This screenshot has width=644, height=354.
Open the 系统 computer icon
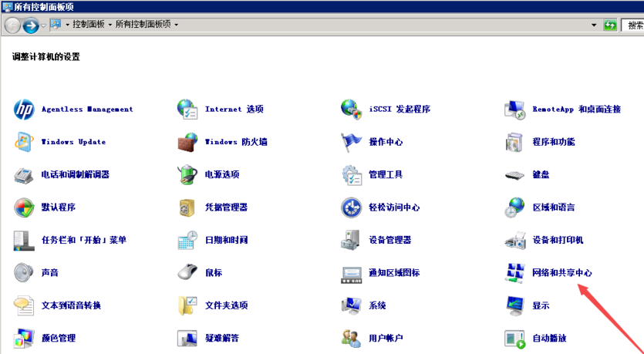click(352, 306)
